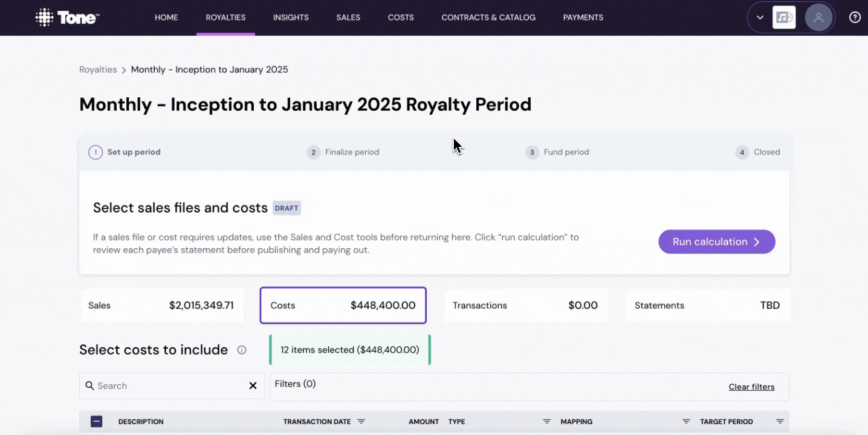Clear the search field with the X icon
The image size is (868, 435).
pyautogui.click(x=253, y=385)
